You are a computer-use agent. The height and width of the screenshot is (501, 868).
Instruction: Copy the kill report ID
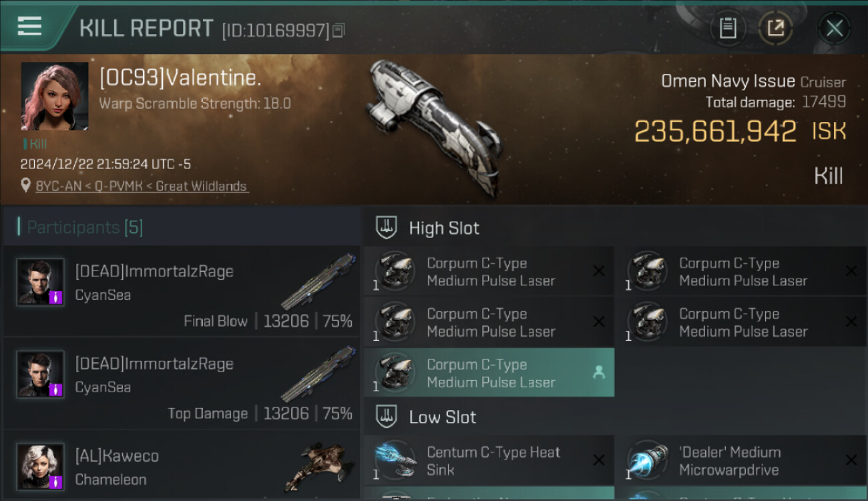point(339,30)
